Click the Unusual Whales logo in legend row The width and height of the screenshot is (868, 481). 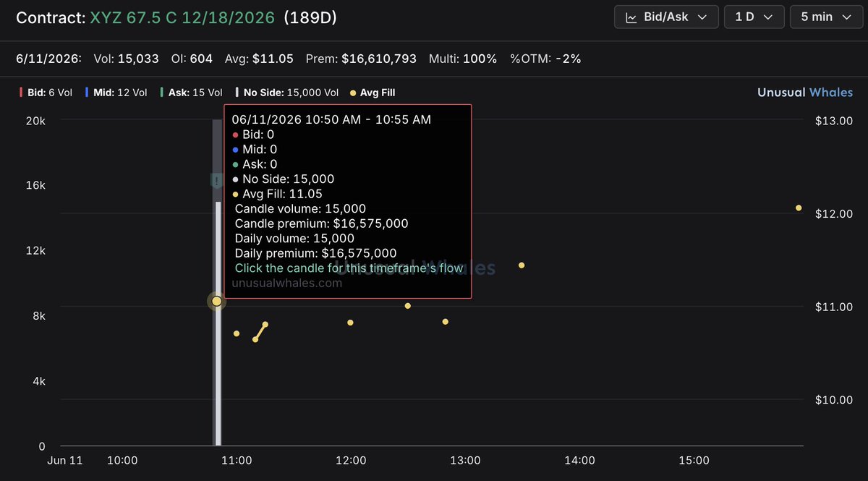[805, 93]
